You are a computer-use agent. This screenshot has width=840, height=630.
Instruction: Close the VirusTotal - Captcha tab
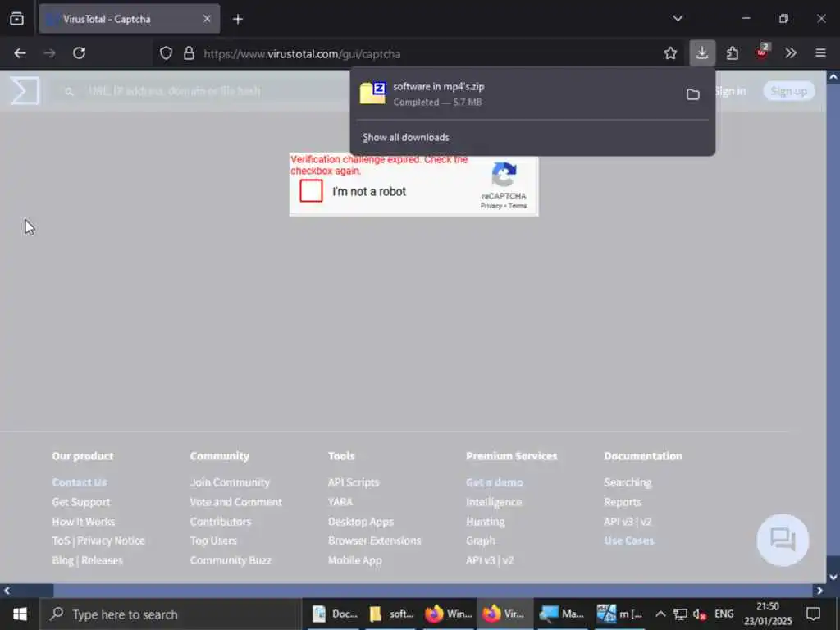pyautogui.click(x=207, y=19)
